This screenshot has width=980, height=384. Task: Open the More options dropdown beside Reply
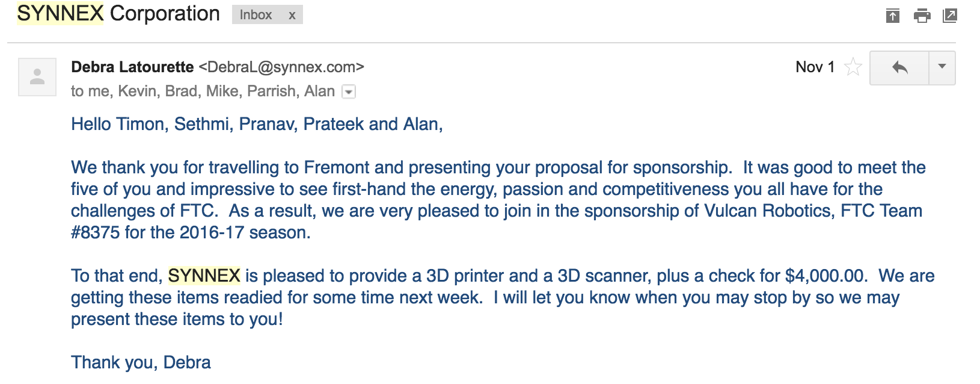pyautogui.click(x=942, y=67)
